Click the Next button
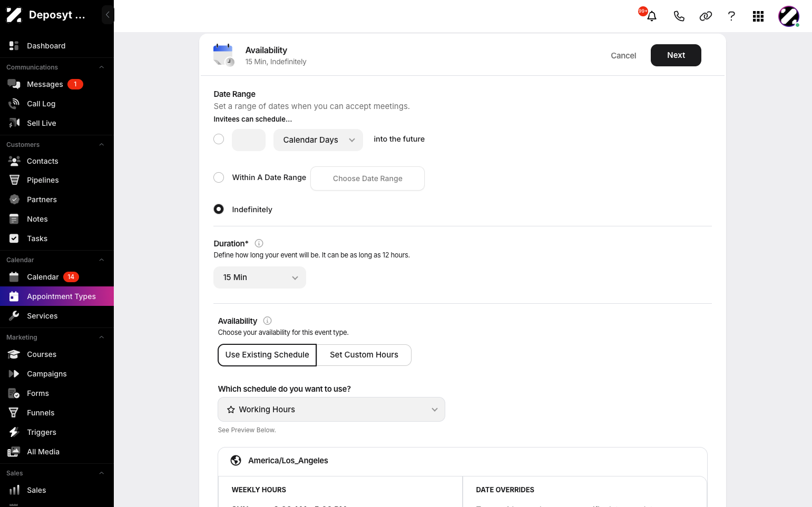This screenshot has width=812, height=507. [x=676, y=55]
